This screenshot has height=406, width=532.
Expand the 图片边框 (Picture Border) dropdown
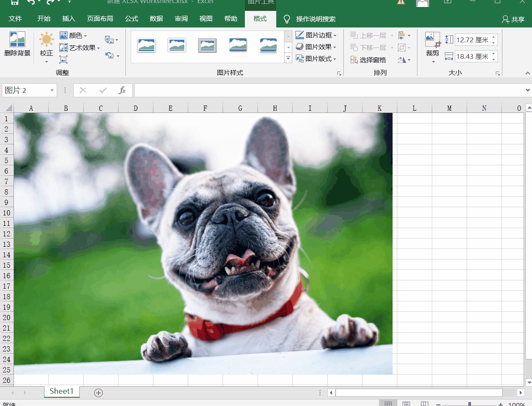[334, 35]
